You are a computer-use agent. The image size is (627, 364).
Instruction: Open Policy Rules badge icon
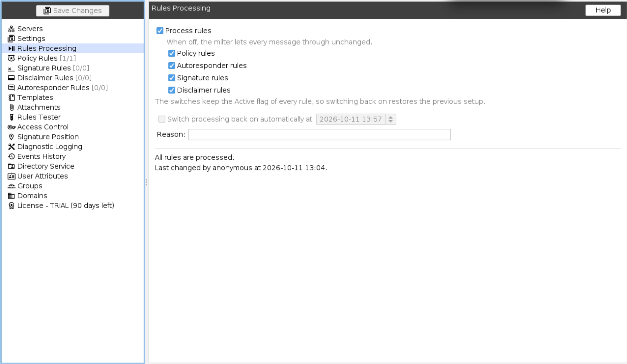tap(11, 58)
